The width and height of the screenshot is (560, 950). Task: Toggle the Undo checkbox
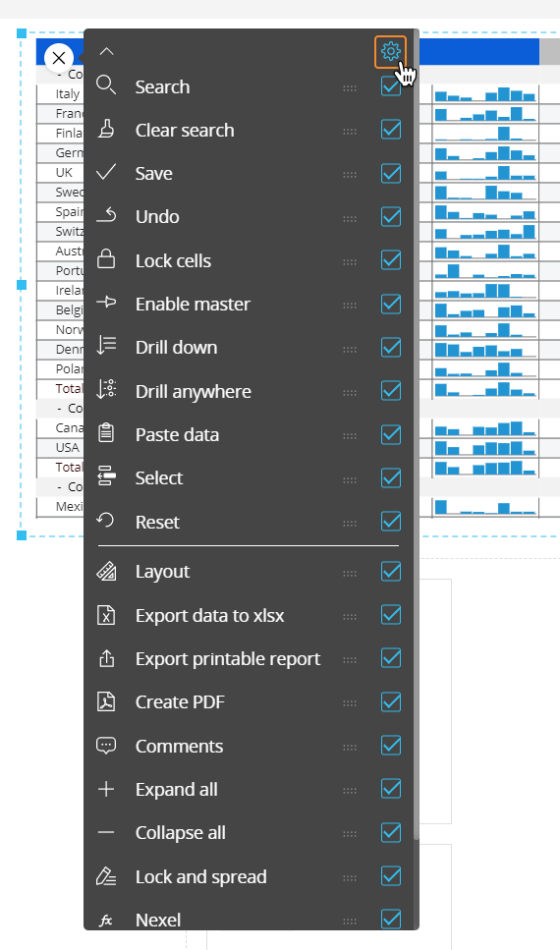click(391, 216)
